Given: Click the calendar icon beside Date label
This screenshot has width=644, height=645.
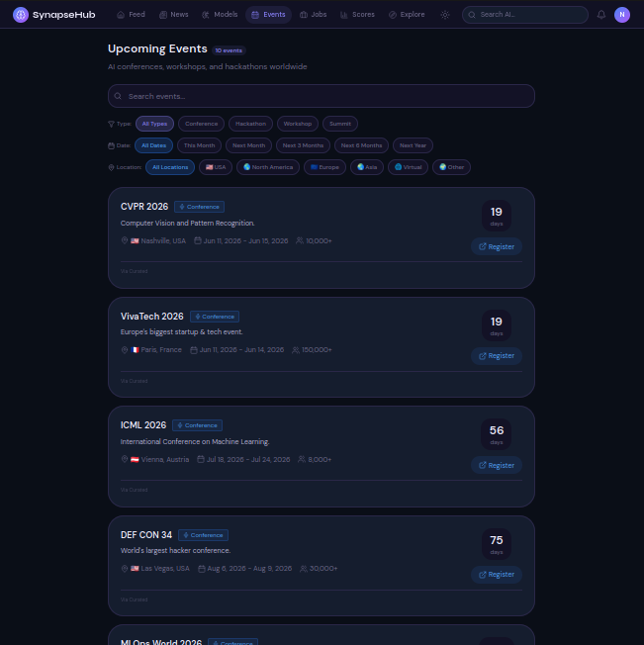Looking at the screenshot, I should pos(111,145).
